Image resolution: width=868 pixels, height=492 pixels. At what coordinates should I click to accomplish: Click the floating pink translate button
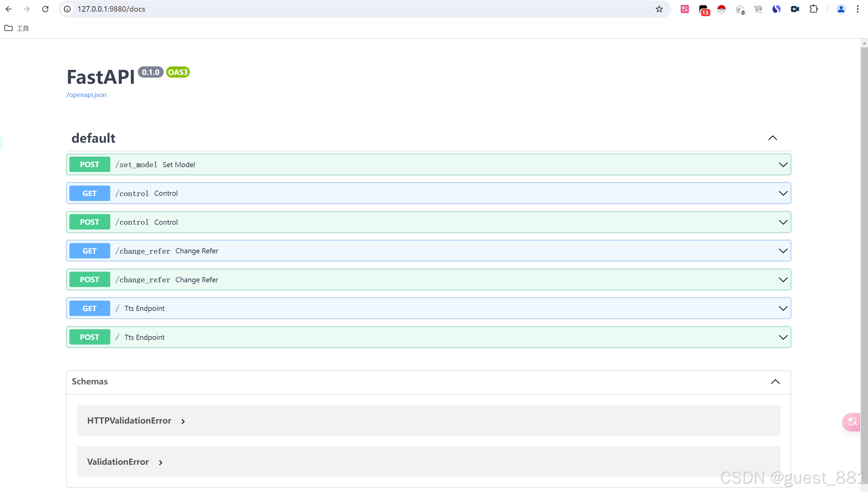[852, 422]
